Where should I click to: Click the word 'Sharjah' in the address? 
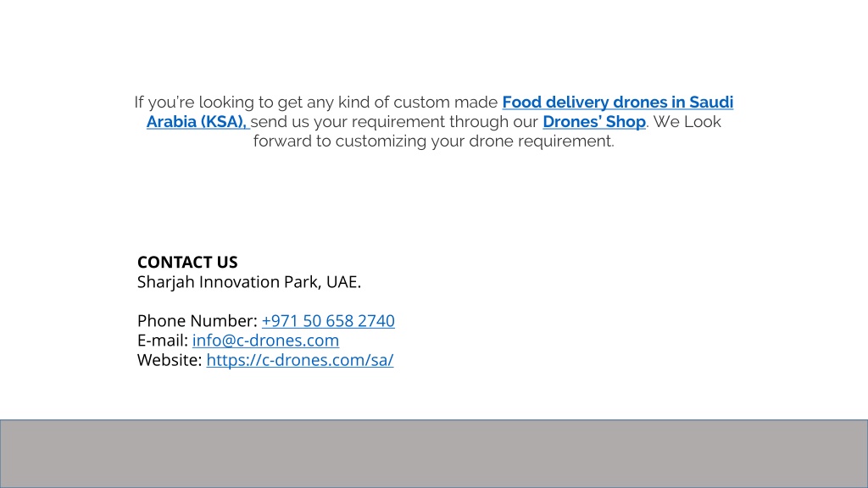[x=167, y=282]
